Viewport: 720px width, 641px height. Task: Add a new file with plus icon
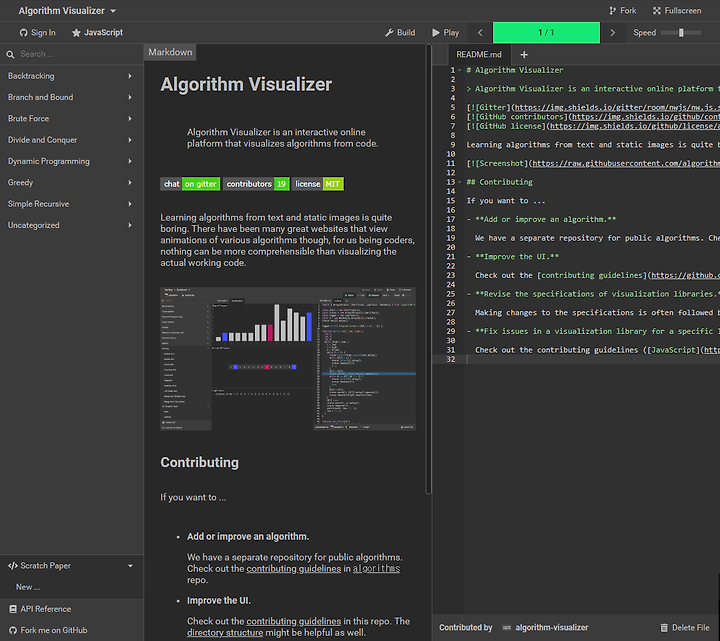click(x=524, y=55)
